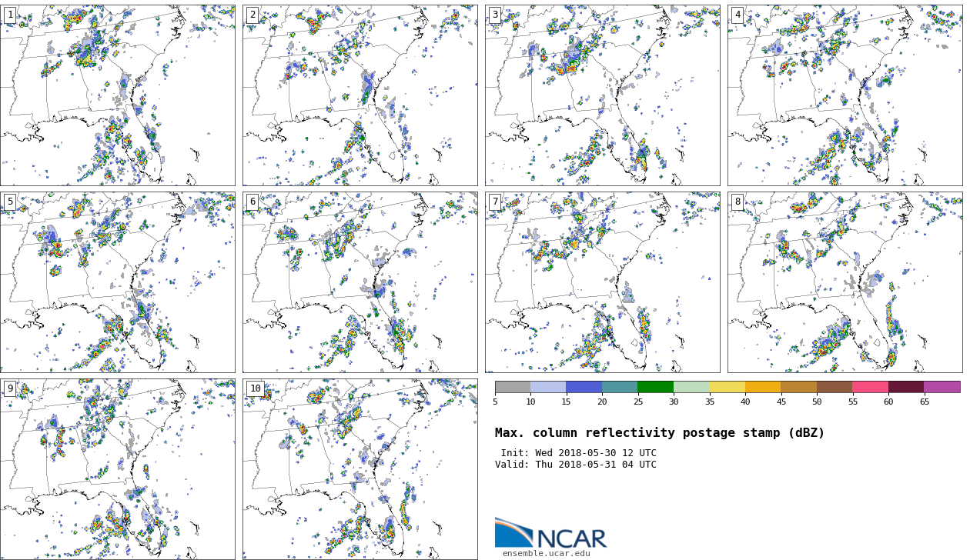Image resolution: width=970 pixels, height=560 pixels.
Task: Select the ensemble member 10 map
Action: click(x=360, y=468)
